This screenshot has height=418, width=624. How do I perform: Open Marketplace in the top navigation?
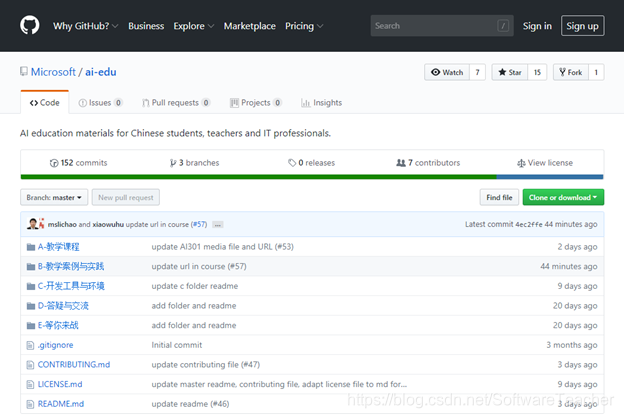[x=250, y=26]
